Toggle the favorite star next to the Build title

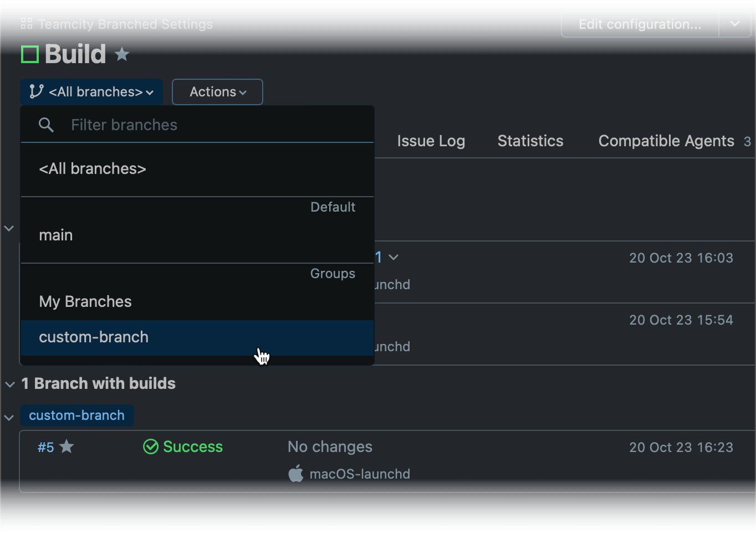click(121, 54)
